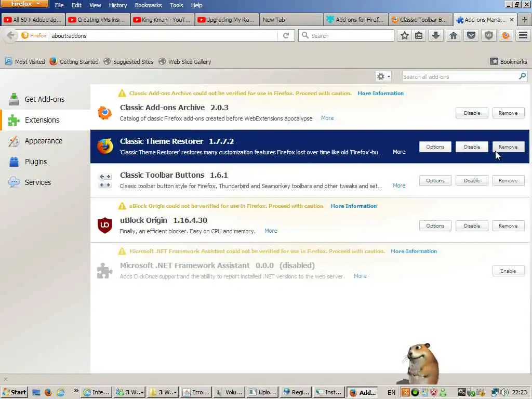532x399 pixels.
Task: Open Classic Toolbar Buttons Options
Action: click(435, 180)
